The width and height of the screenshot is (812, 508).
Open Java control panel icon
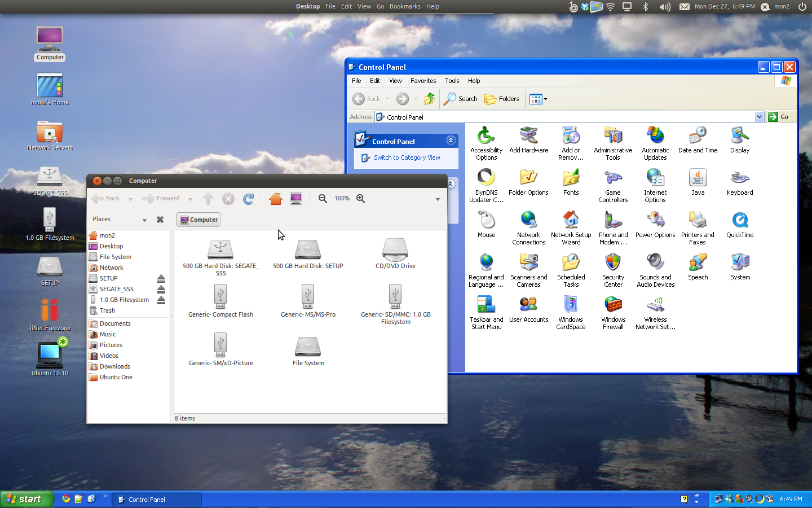coord(698,182)
